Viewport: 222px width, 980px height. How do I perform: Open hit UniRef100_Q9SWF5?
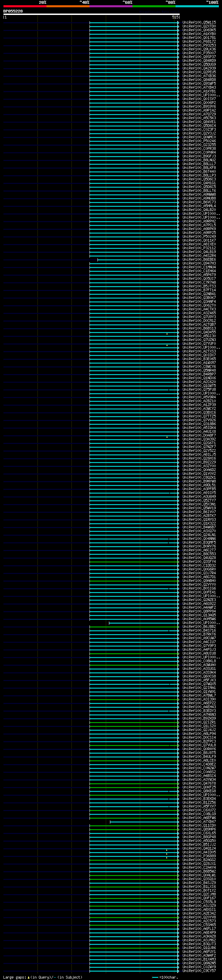tap(199, 84)
